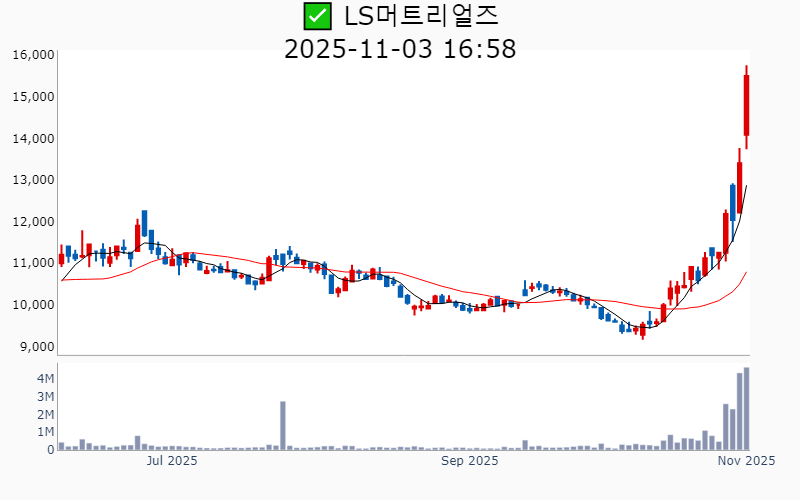Click the LS머트리얼즈 chart title
800x500 pixels.
pos(420,16)
